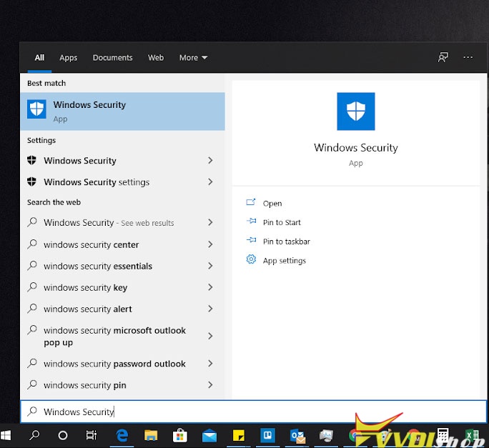This screenshot has width=489, height=448.
Task: Expand arrow for windows security key
Action: [x=210, y=287]
